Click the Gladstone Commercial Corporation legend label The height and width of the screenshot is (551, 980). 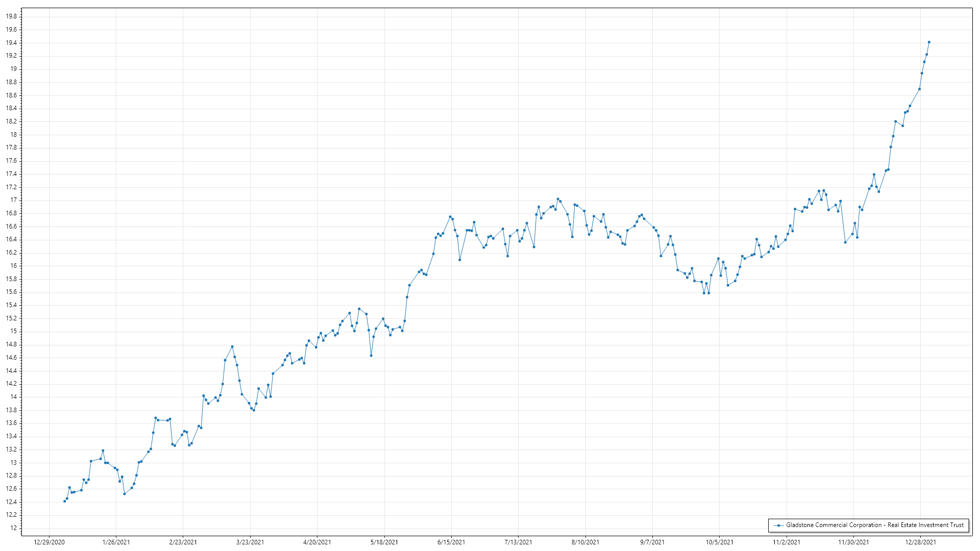point(874,525)
